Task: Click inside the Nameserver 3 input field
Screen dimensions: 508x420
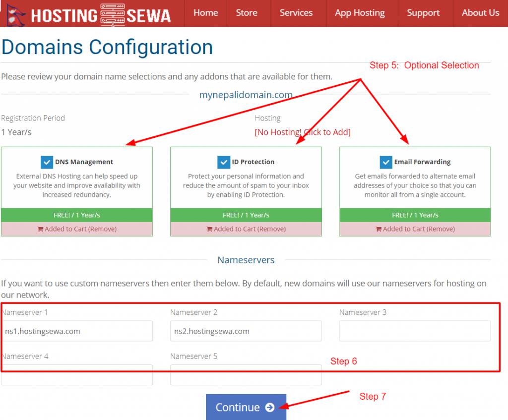Action: pos(415,331)
